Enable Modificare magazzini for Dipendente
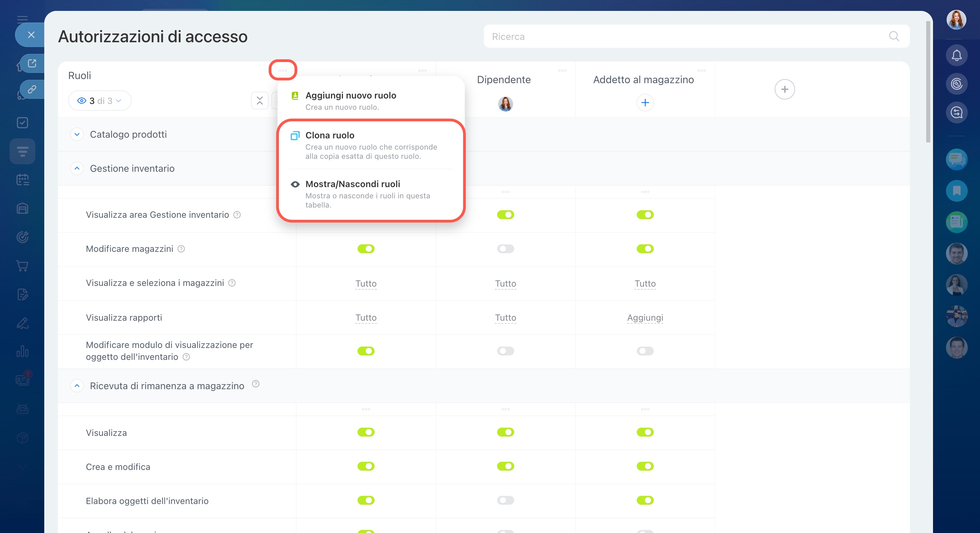The image size is (980, 533). click(x=505, y=249)
